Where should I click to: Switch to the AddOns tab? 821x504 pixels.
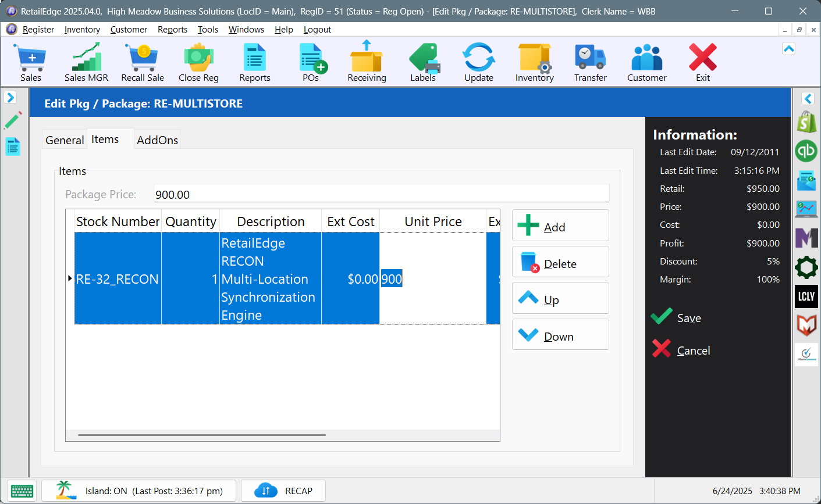(x=157, y=140)
